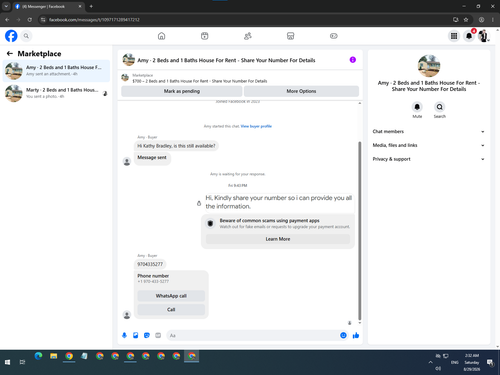Click the attach photo file icon
The image size is (500, 375).
tap(135, 335)
